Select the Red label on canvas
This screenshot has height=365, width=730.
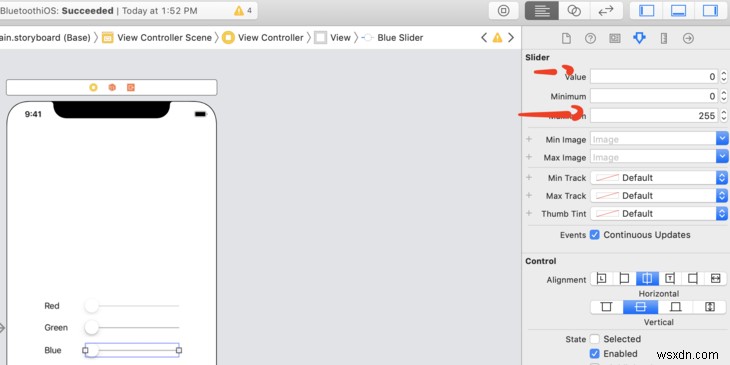[52, 306]
